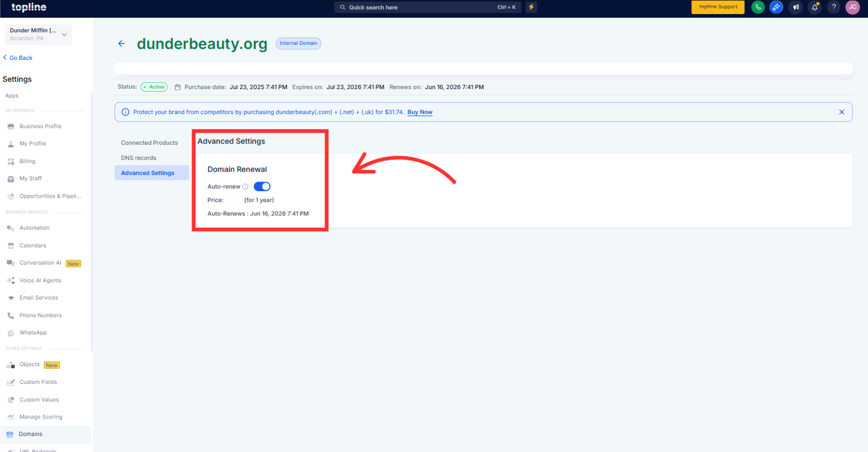868x452 pixels.
Task: Click the Automation gears icon
Action: pos(11,228)
